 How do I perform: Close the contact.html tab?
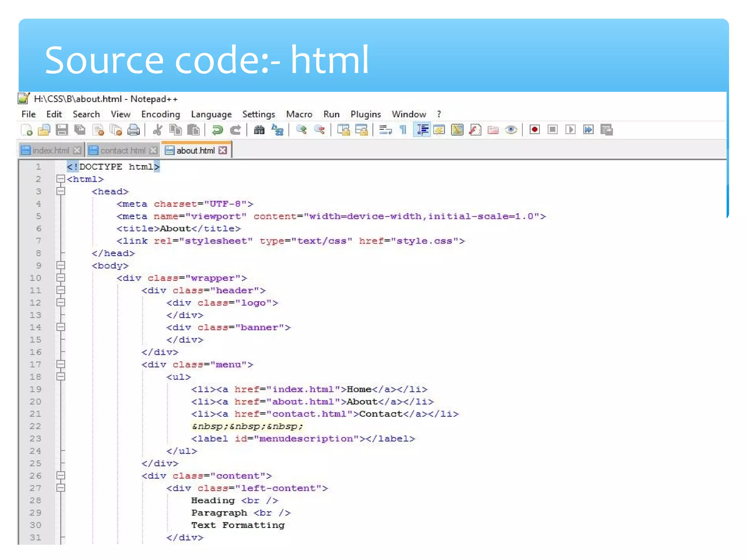click(x=154, y=151)
